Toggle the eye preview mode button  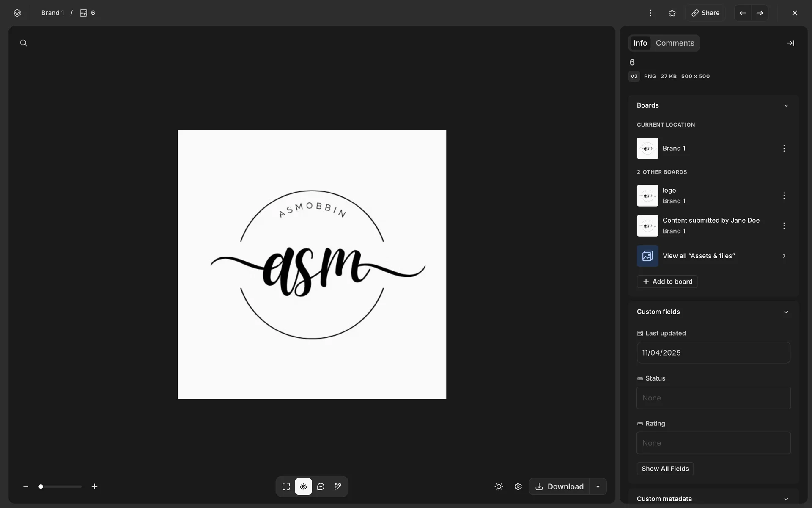tap(303, 486)
